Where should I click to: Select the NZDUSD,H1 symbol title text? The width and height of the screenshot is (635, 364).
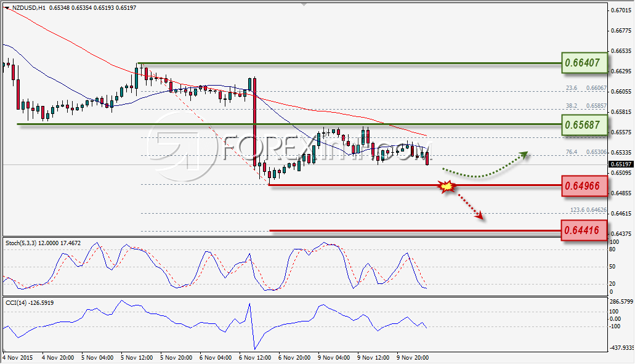point(29,7)
